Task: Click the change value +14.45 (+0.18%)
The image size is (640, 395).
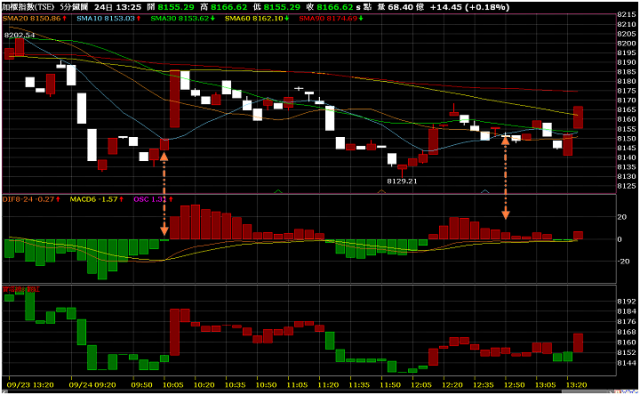Action: (x=469, y=7)
